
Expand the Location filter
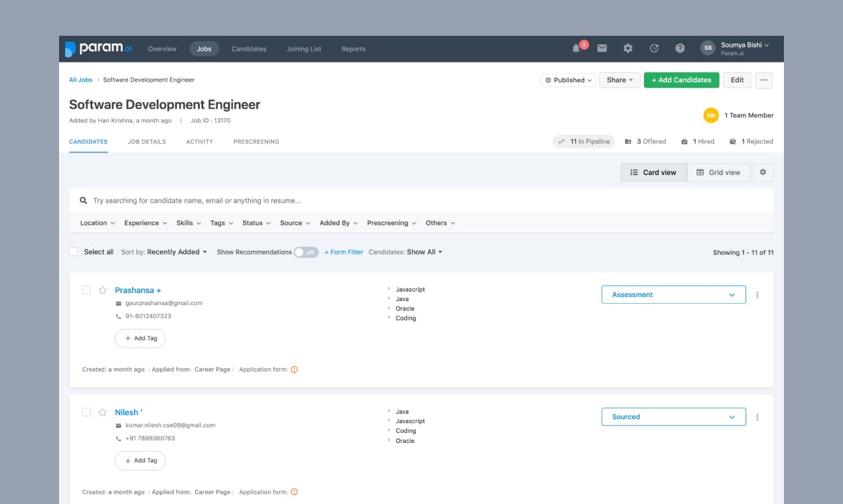click(98, 223)
